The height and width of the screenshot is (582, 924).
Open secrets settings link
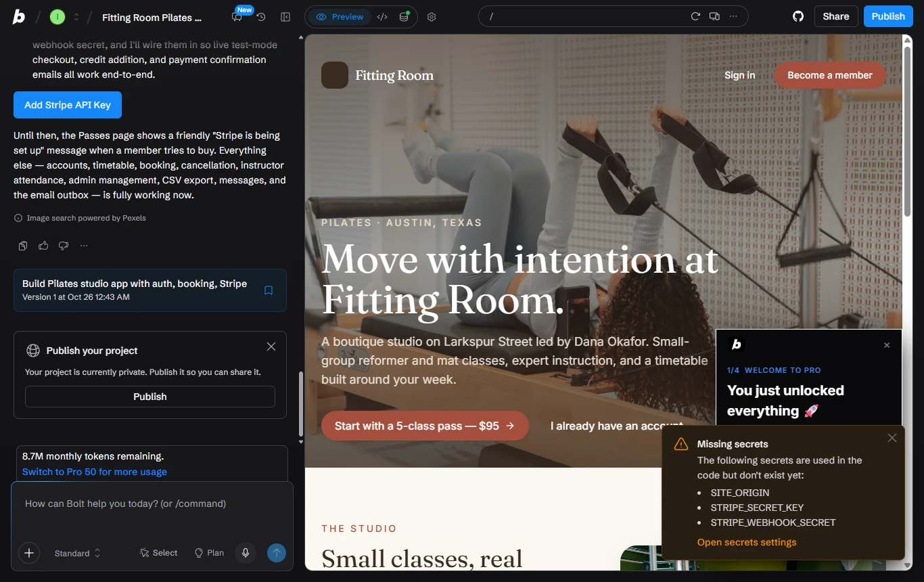pyautogui.click(x=747, y=542)
